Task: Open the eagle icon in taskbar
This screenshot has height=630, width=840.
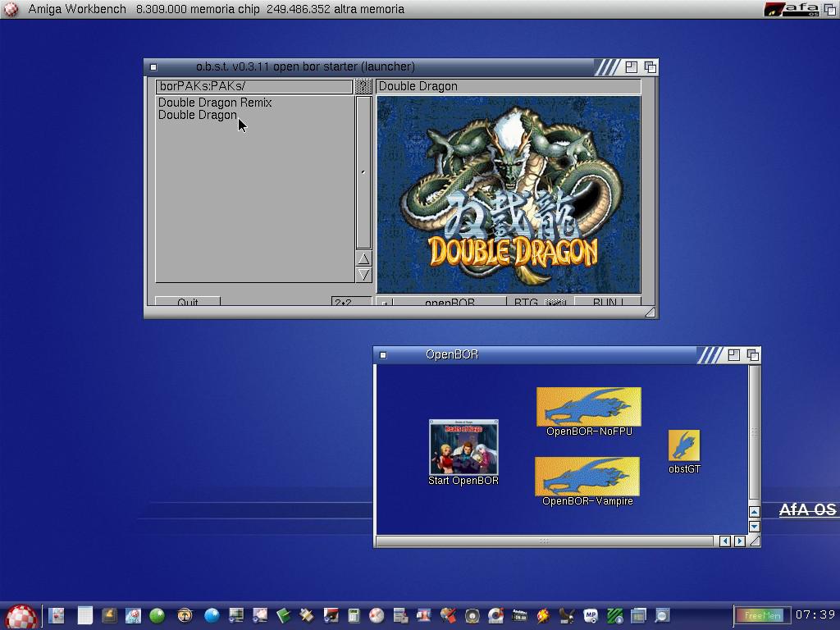Action: click(567, 615)
